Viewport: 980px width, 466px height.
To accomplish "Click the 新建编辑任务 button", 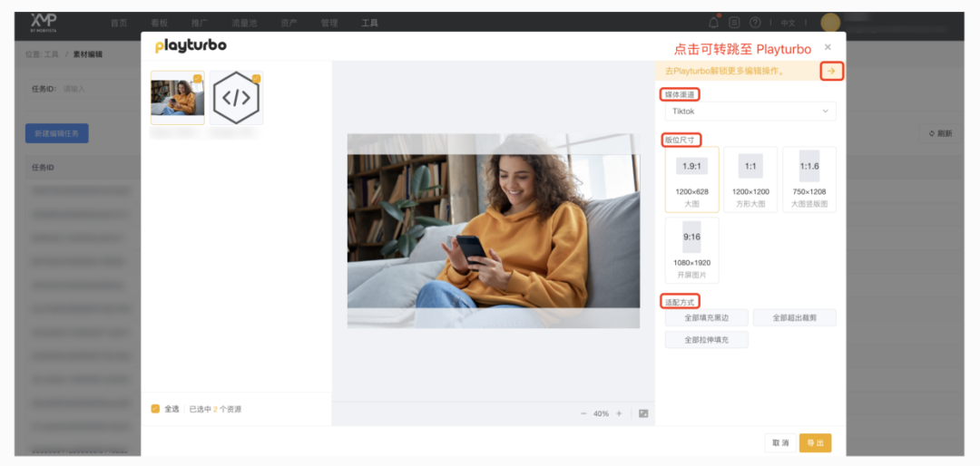I will [57, 133].
